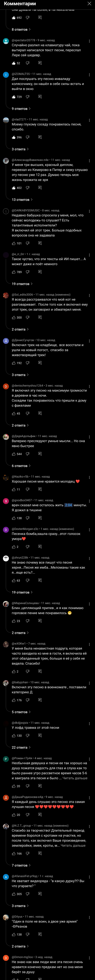Toggle like on @e_rr_0rr comment

(14, 272)
